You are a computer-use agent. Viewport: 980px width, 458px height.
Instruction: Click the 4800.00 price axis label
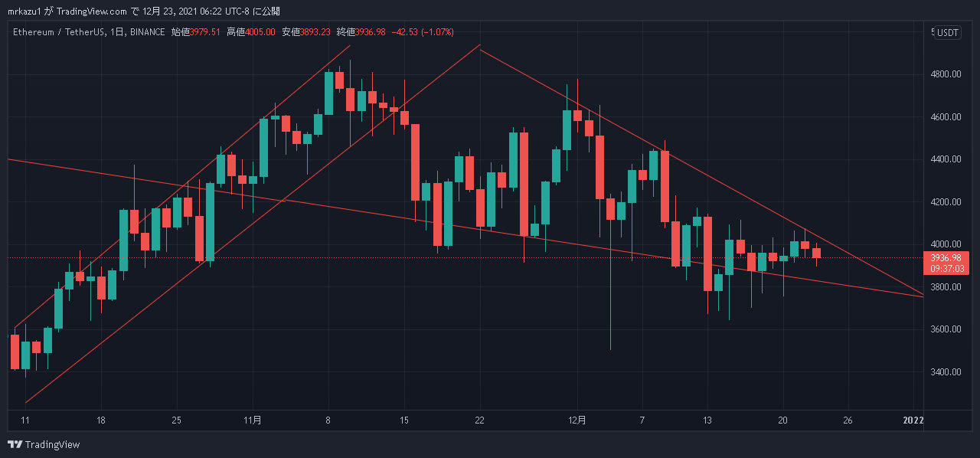(946, 74)
